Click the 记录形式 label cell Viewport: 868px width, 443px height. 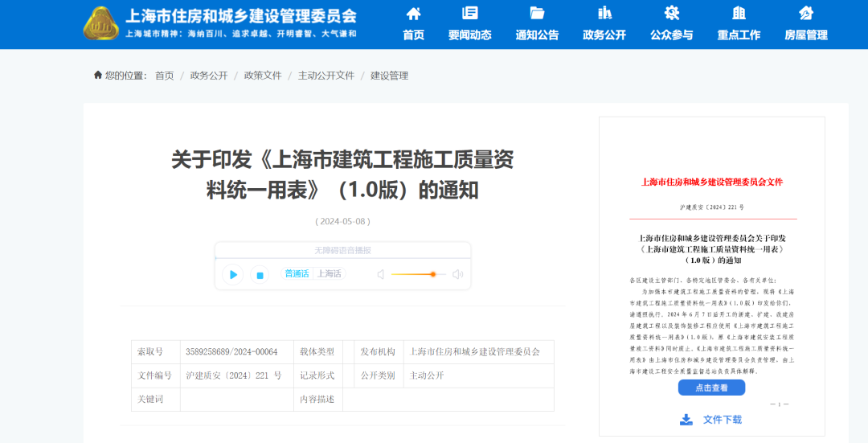(x=317, y=375)
